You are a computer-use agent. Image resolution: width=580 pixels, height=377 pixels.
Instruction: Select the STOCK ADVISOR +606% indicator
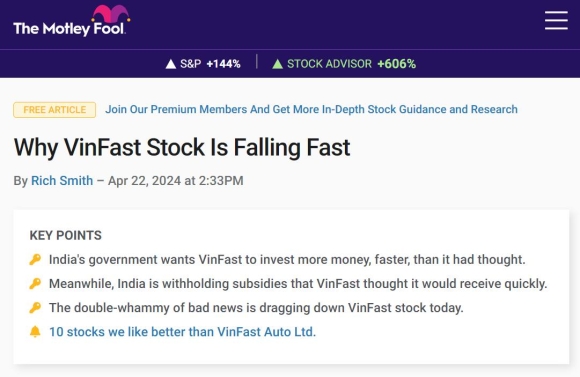click(344, 64)
